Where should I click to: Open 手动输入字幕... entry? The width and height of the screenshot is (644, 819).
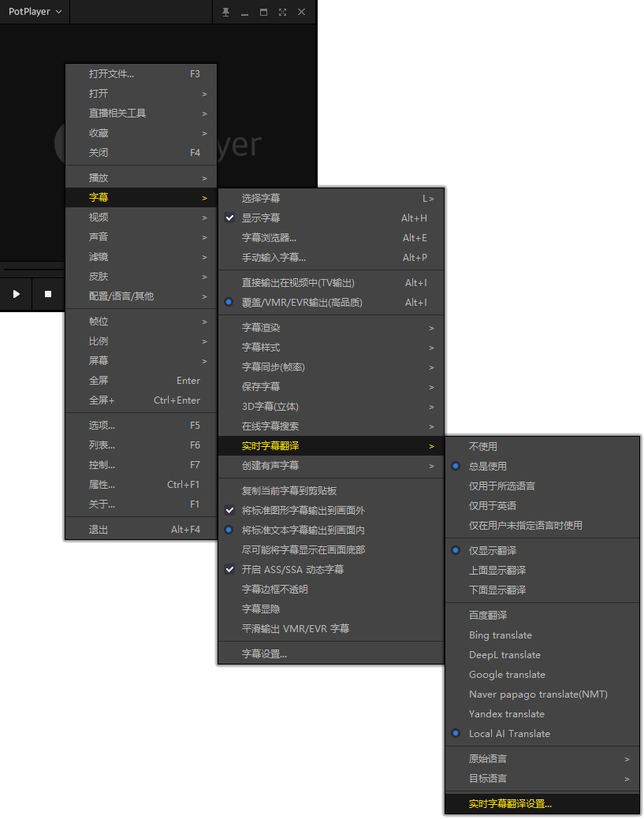tap(331, 258)
